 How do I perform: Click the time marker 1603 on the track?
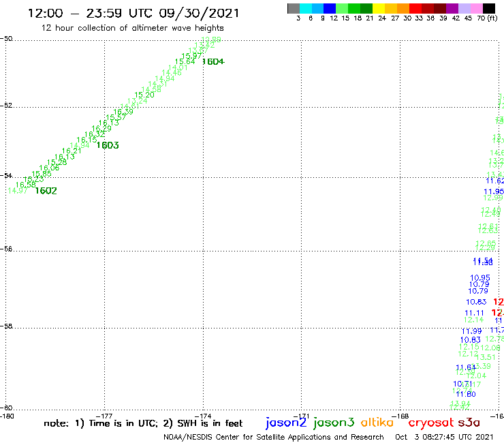108,145
